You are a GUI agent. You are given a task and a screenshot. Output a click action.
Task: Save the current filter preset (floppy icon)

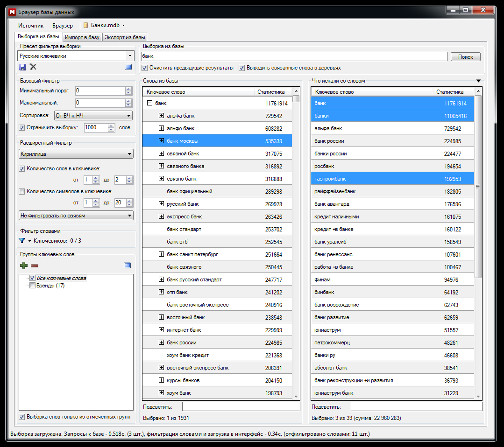23,67
